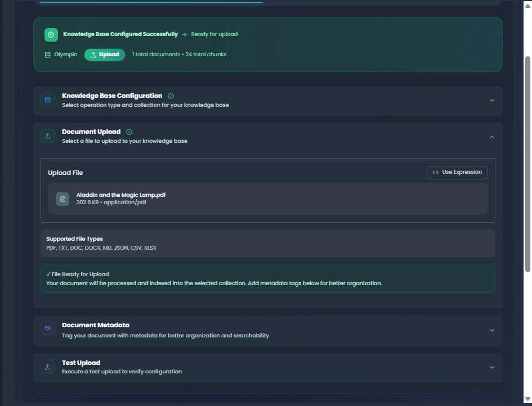Expand the Test Upload chevron
Screen dimensions: 532x406
tap(492, 368)
